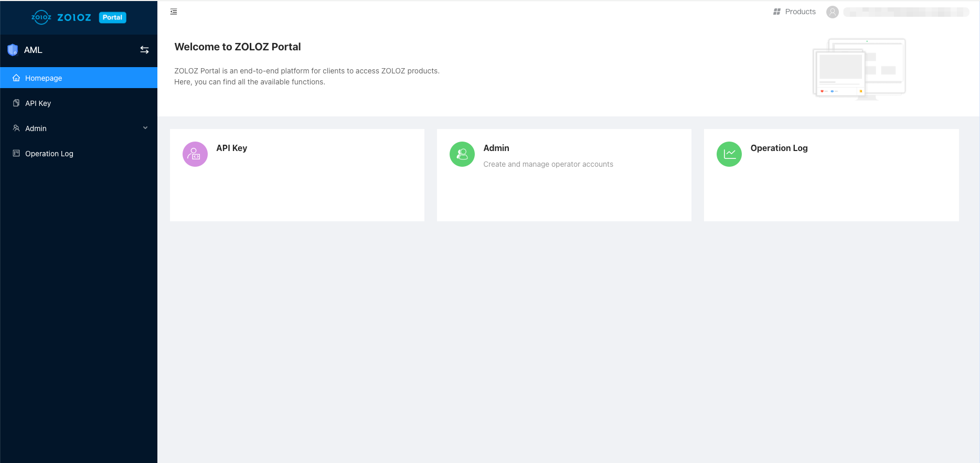Image resolution: width=980 pixels, height=463 pixels.
Task: Click the purple API Key card icon
Action: point(195,154)
